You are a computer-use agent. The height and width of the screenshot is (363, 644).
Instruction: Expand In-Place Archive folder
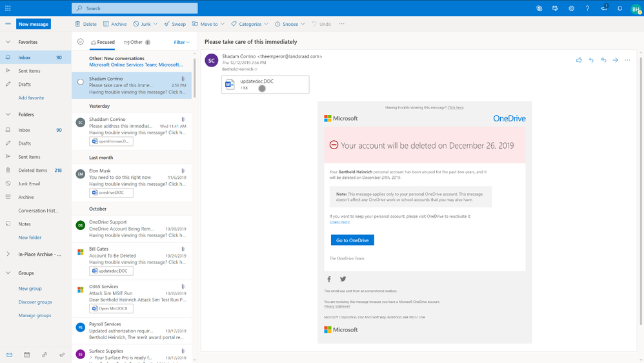click(x=8, y=254)
